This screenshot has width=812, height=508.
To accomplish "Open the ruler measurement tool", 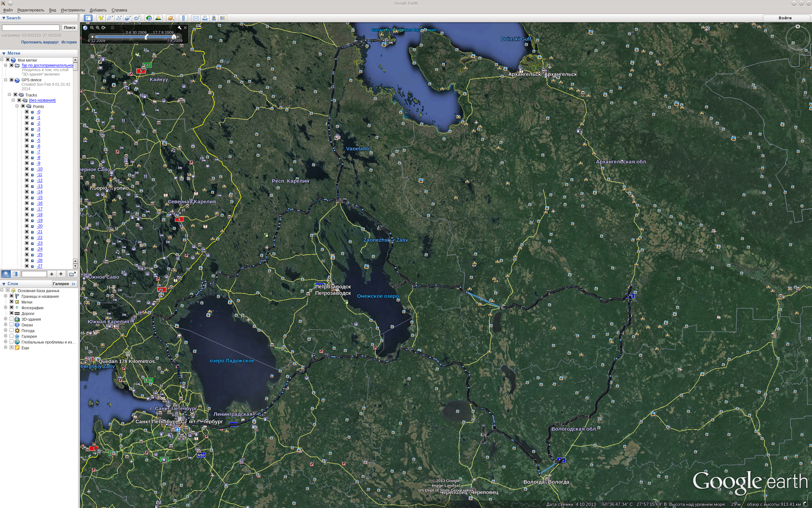I will [183, 18].
